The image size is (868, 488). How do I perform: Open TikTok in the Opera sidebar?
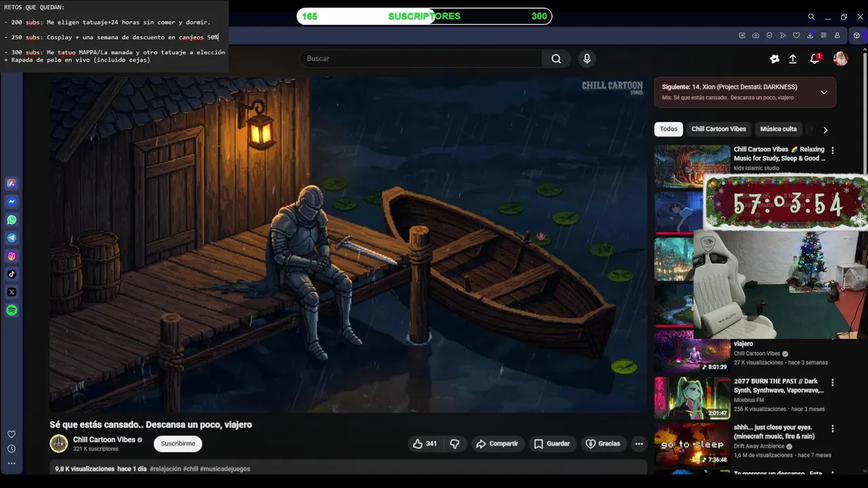coord(12,274)
